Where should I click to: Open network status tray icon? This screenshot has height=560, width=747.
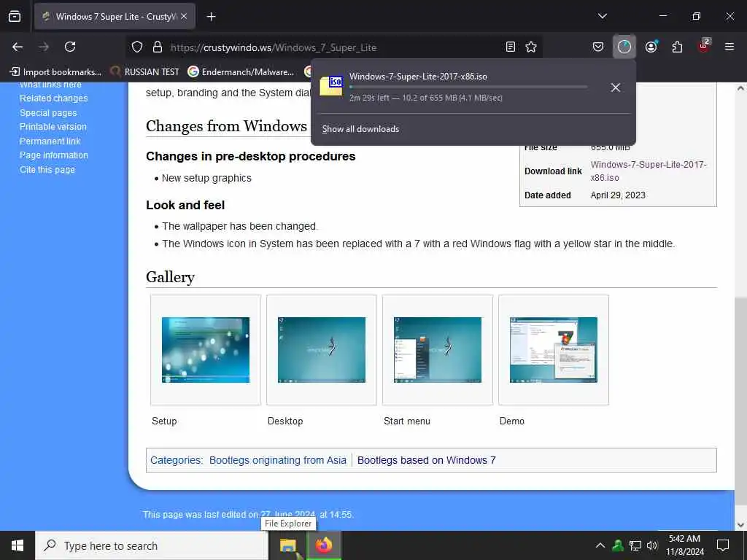[x=635, y=545]
